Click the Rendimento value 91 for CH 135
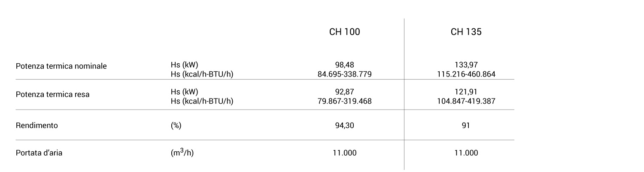 pyautogui.click(x=466, y=126)
